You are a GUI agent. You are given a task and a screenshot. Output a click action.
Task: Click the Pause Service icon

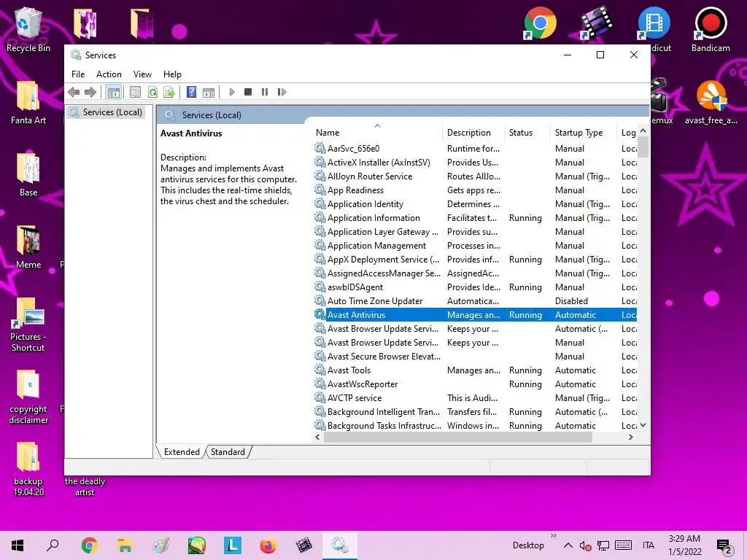(265, 92)
